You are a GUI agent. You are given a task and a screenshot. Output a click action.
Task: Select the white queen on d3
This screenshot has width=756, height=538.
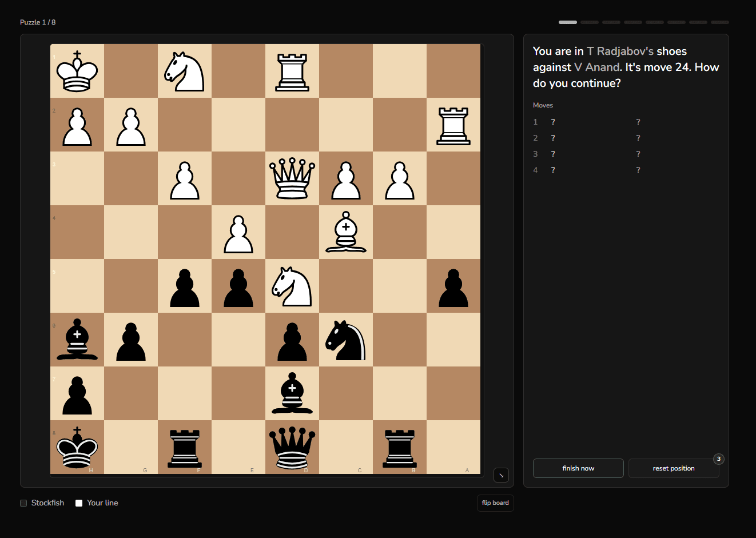pos(292,178)
